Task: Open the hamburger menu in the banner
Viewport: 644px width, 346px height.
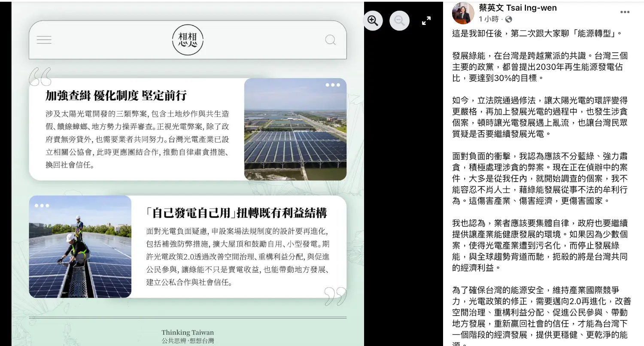Action: (x=44, y=40)
